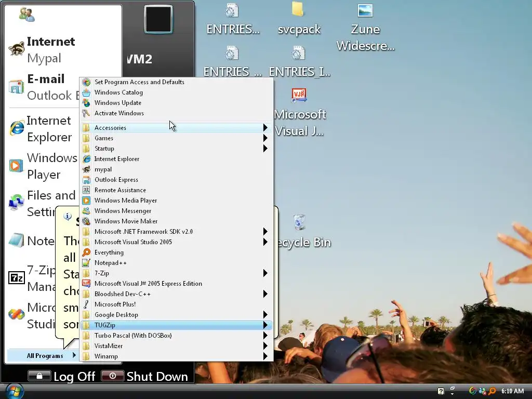Click the Activate Windows keys icon

[x=86, y=113]
